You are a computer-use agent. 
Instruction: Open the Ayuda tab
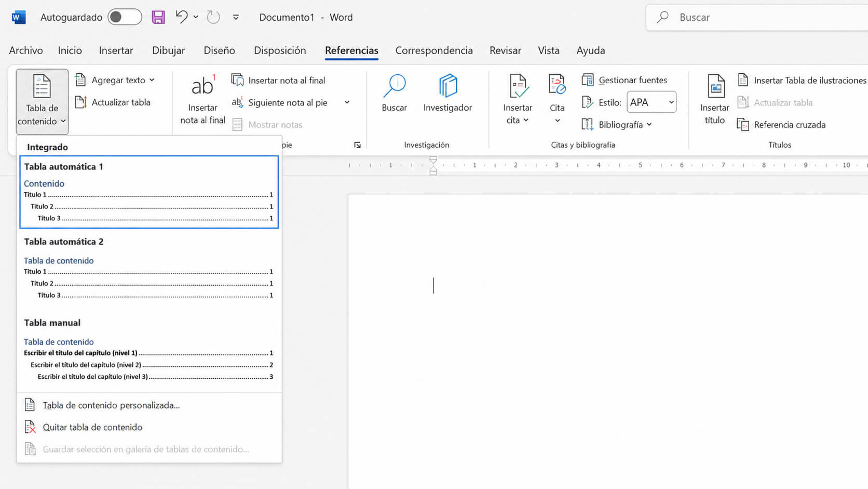(x=591, y=50)
